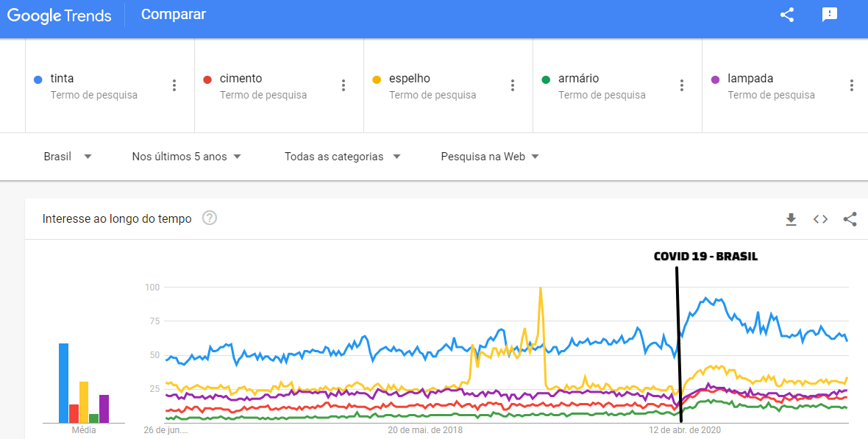Click the yellow espelho peak on the chart
The width and height of the screenshot is (868, 439).
[x=541, y=290]
